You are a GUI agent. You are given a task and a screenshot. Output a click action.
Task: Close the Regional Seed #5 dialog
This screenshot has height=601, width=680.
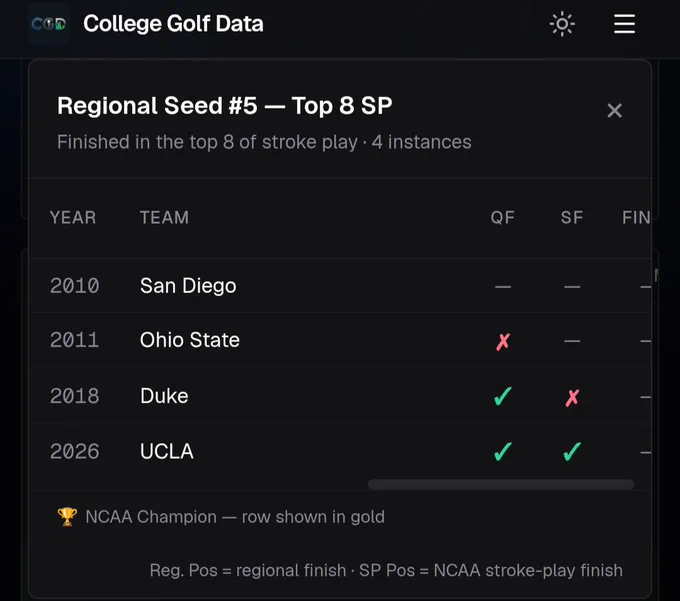[615, 111]
